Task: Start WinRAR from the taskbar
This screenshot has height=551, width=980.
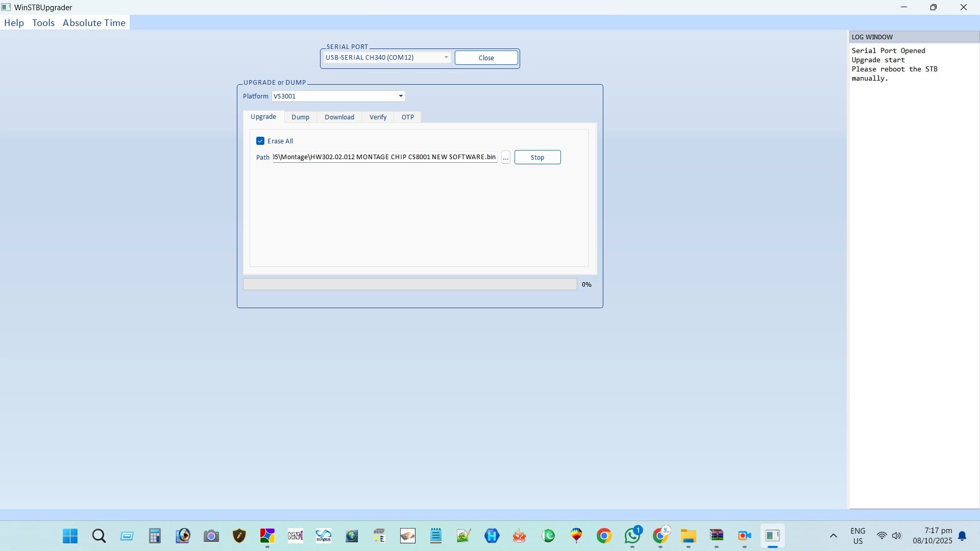Action: (717, 536)
